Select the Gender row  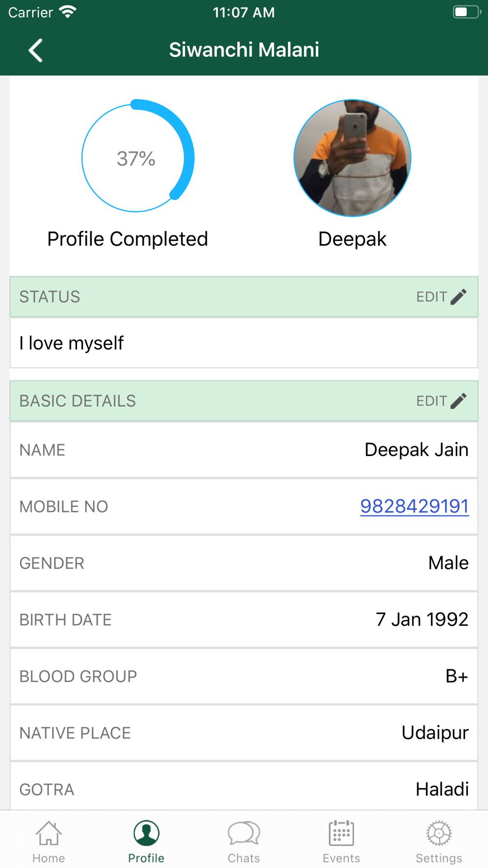tap(244, 563)
